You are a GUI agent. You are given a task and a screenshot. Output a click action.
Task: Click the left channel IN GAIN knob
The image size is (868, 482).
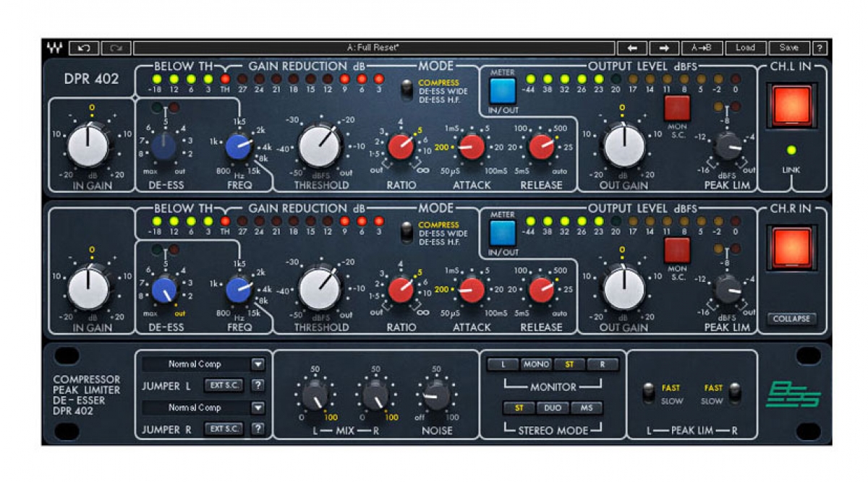pos(88,145)
